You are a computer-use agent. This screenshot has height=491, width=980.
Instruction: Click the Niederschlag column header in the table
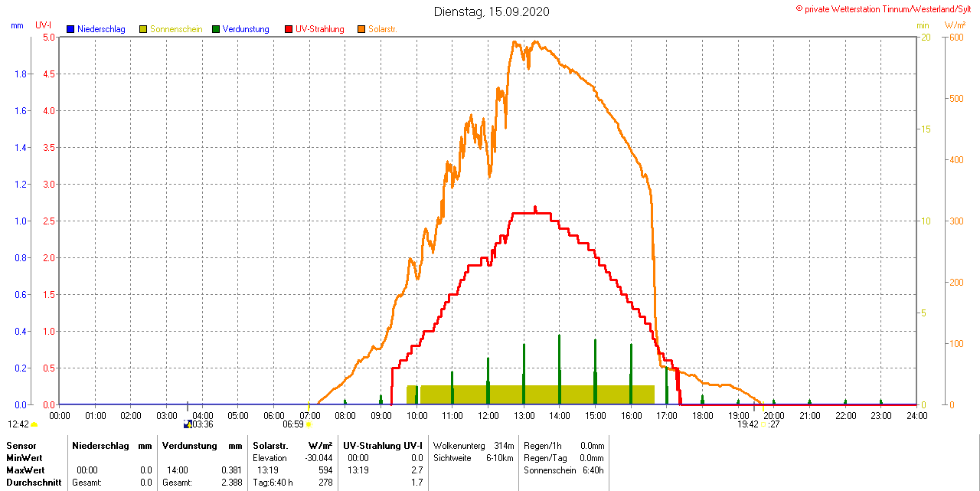coord(100,445)
